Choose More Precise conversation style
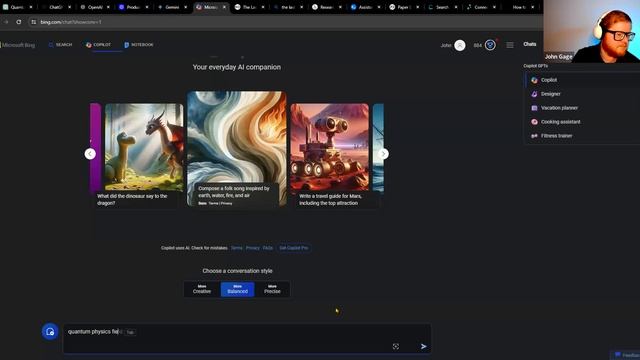The image size is (640, 360). click(x=272, y=289)
